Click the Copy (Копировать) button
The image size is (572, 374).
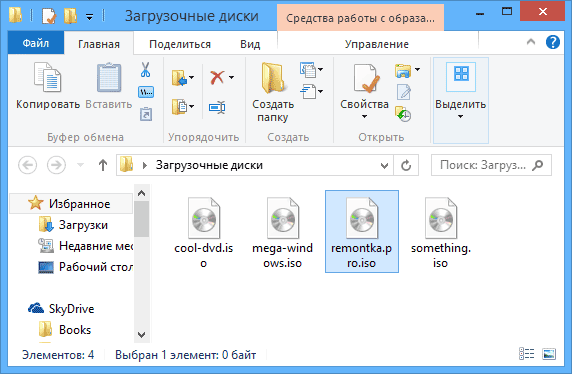click(x=48, y=86)
